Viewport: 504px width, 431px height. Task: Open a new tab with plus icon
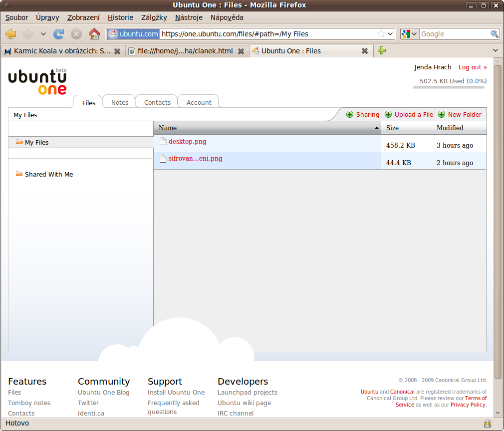382,50
